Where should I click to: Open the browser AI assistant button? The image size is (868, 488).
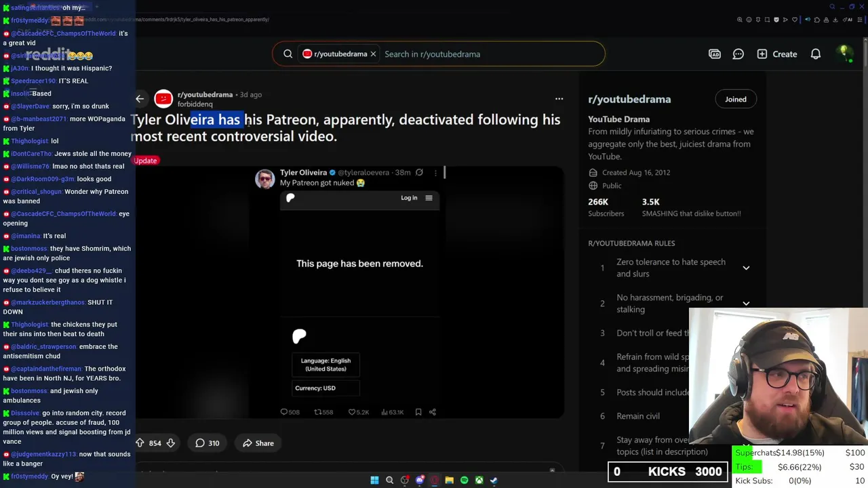click(x=848, y=20)
